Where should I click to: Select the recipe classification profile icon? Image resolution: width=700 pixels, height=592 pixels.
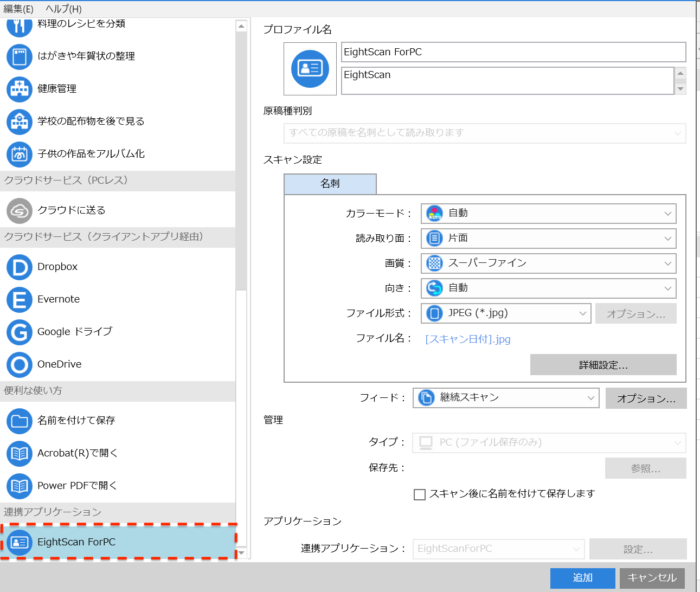click(x=20, y=26)
